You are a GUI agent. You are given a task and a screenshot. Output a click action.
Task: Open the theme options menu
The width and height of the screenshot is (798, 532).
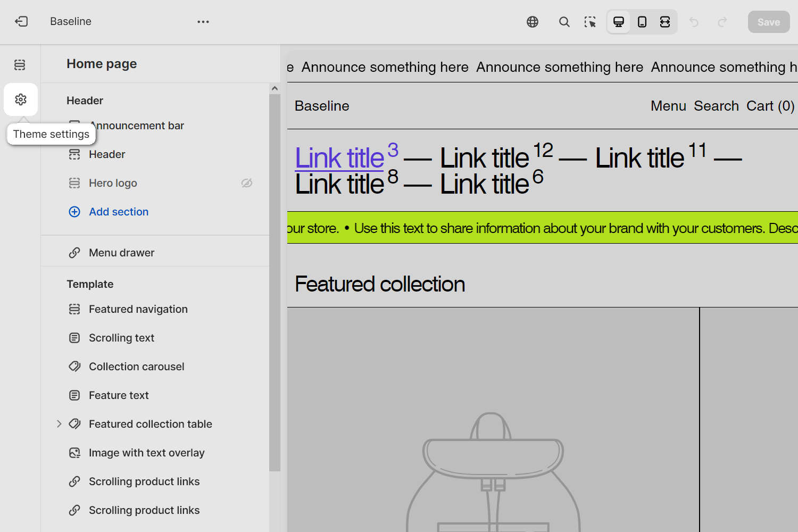(203, 21)
